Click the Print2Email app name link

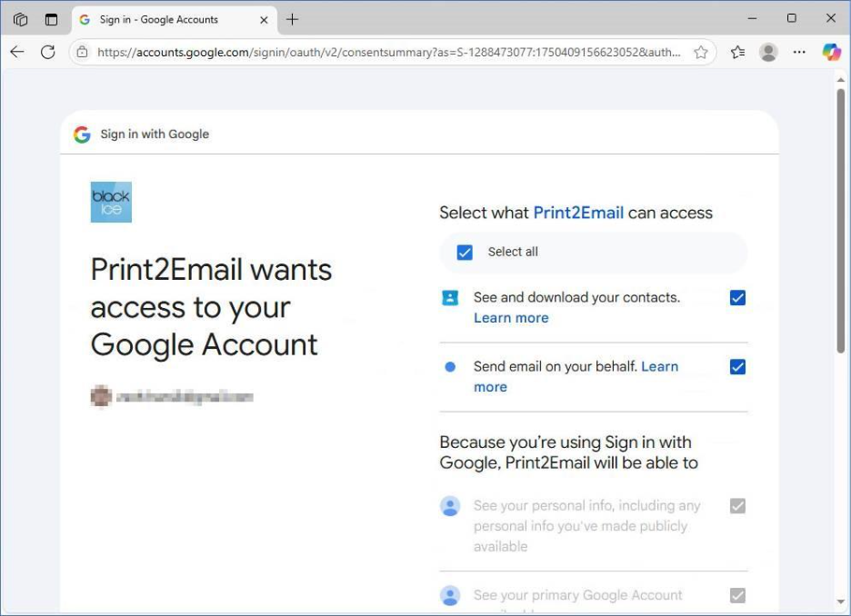point(578,213)
